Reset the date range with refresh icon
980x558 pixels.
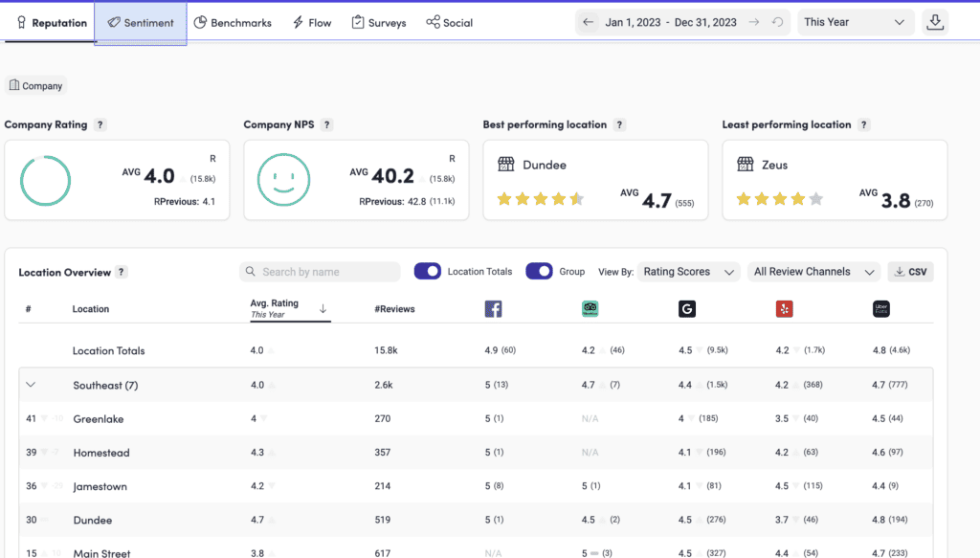pyautogui.click(x=777, y=23)
